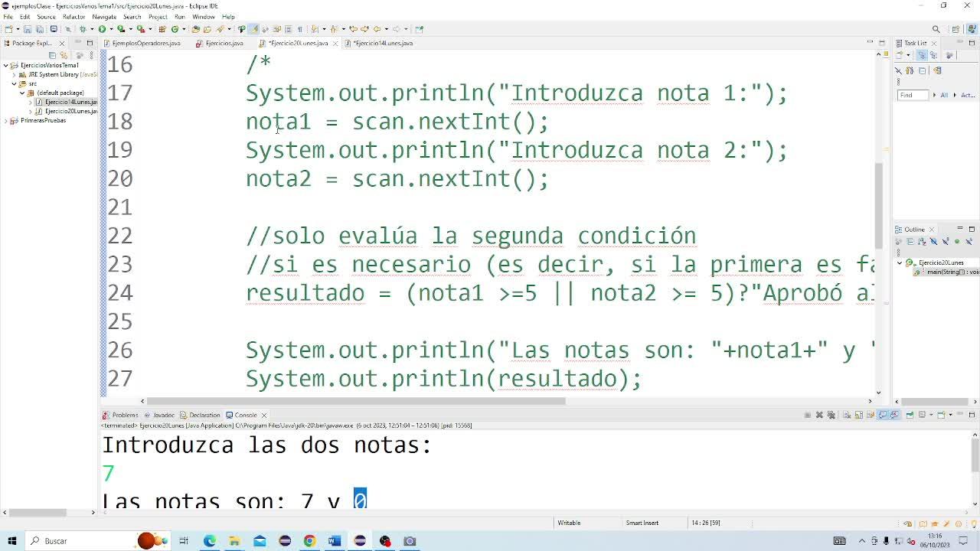Click the Clear Console icon
Image resolution: width=980 pixels, height=551 pixels.
847,415
